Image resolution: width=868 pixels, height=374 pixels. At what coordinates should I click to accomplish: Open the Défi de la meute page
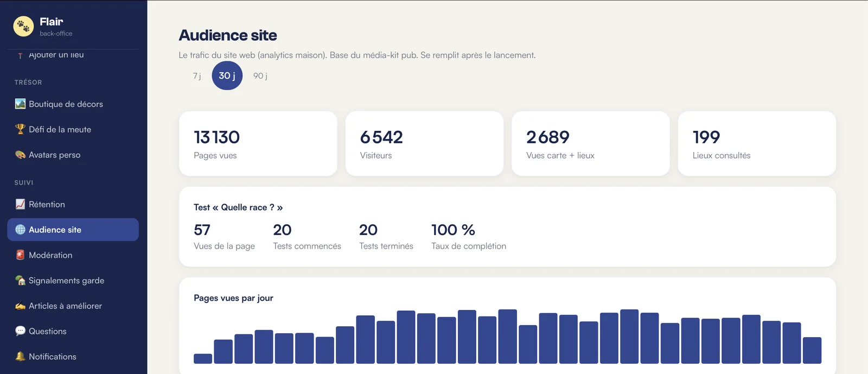click(73, 129)
